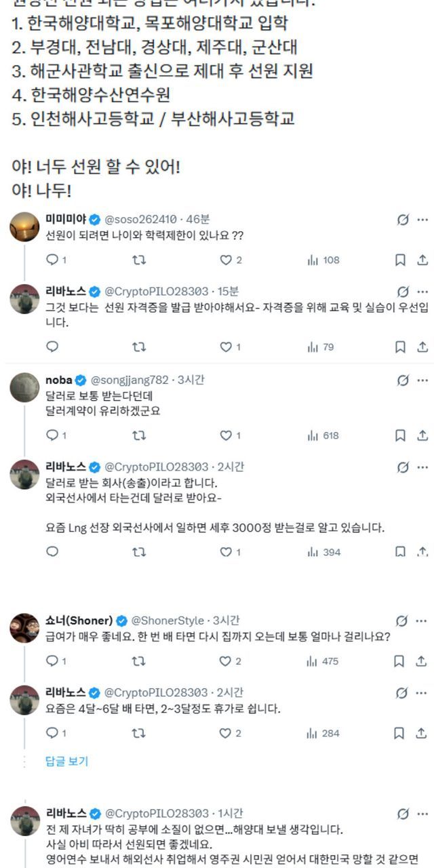434x868 pixels.
Task: Open more options on the noba reply
Action: pos(422,380)
